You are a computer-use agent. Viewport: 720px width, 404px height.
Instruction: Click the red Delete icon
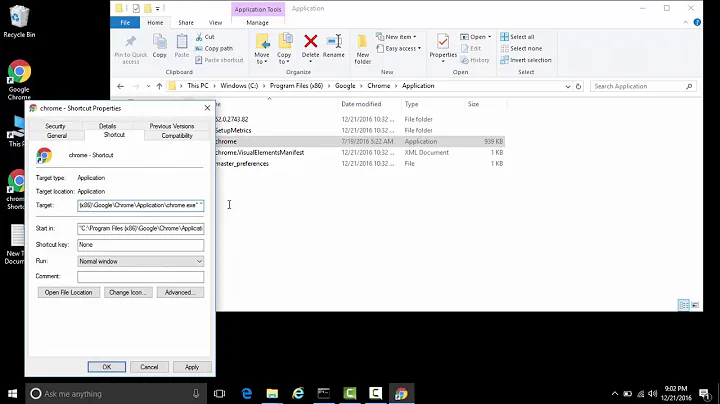tap(310, 42)
